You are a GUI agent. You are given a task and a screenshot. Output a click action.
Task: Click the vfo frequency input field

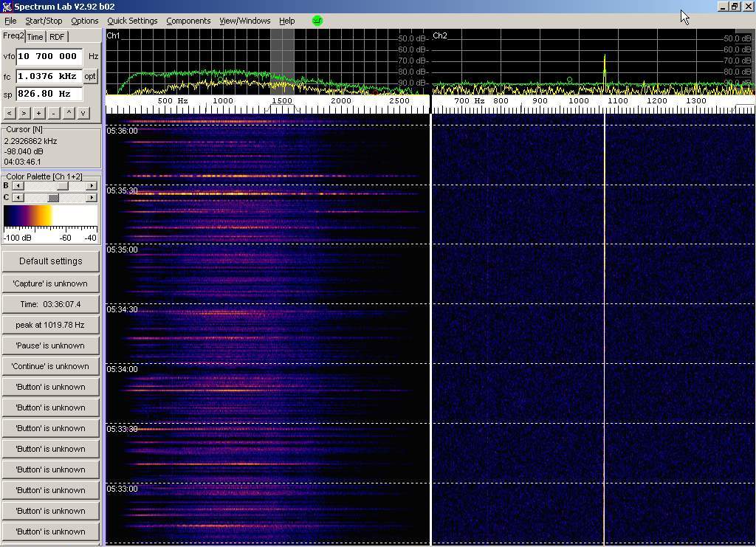coord(49,56)
